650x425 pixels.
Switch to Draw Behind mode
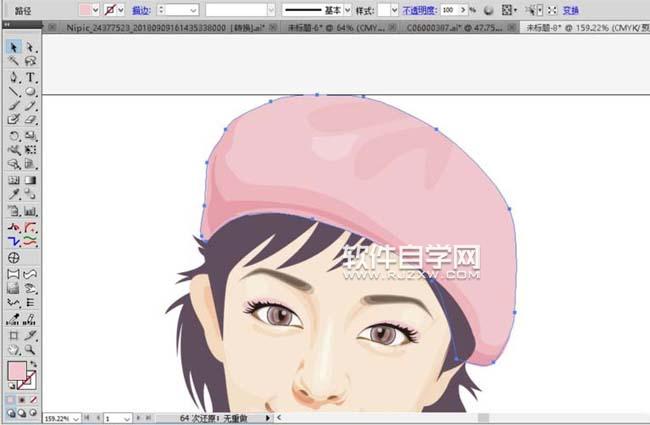22,413
